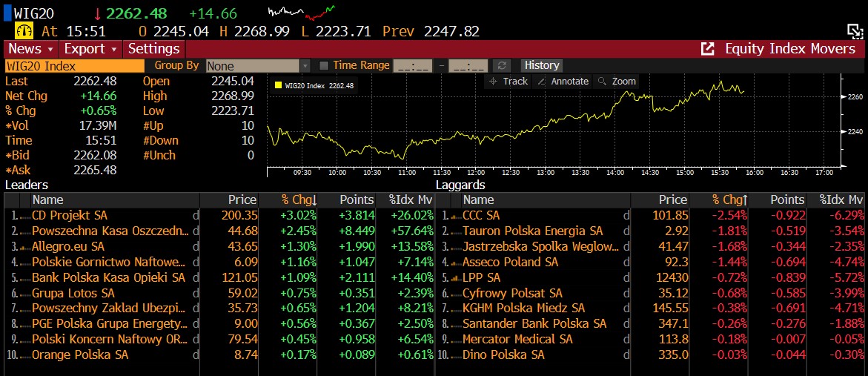
Task: Click the +57.64% index move cell
Action: click(412, 231)
